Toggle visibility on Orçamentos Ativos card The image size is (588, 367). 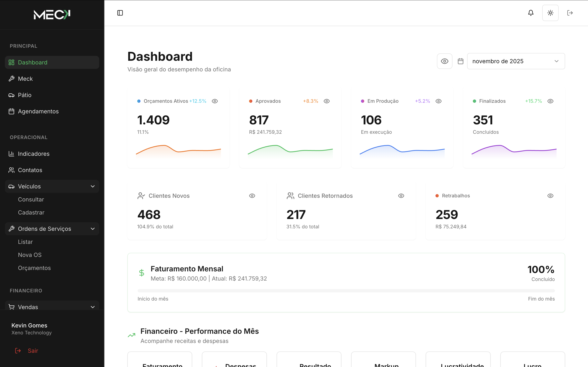tap(215, 101)
